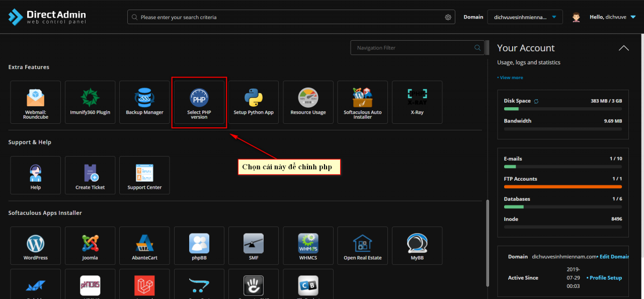
Task: Open search settings gear icon
Action: click(x=448, y=17)
